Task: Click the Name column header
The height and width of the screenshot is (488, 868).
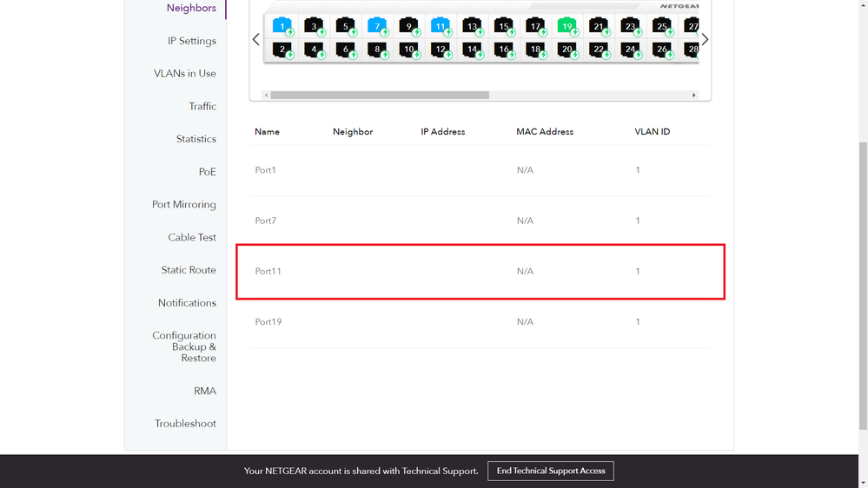Action: click(x=267, y=132)
